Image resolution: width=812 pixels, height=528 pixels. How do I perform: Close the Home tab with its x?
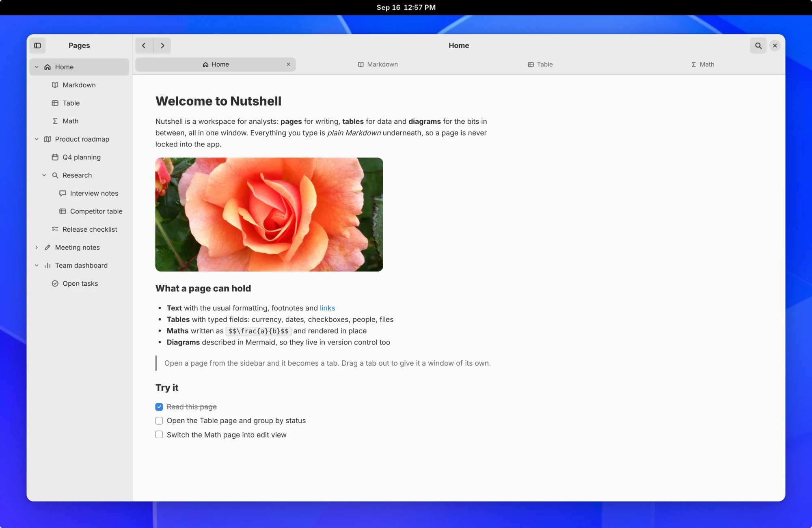click(288, 65)
